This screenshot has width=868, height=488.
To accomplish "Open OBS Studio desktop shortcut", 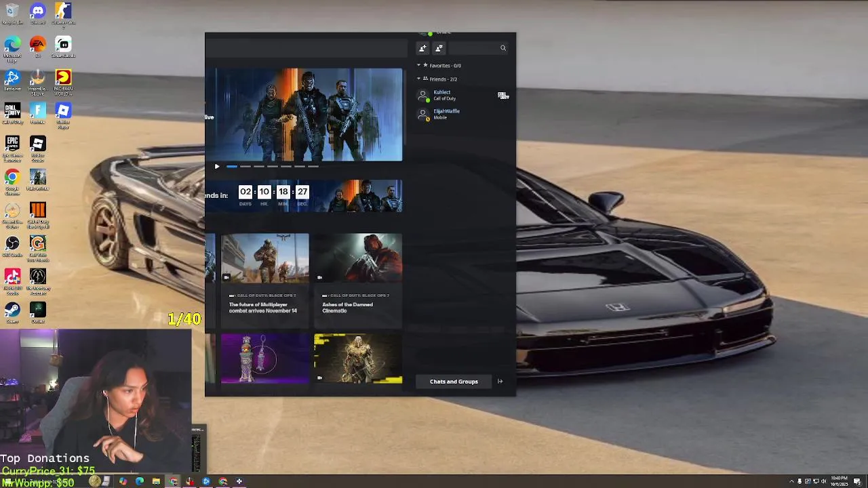I will (12, 245).
